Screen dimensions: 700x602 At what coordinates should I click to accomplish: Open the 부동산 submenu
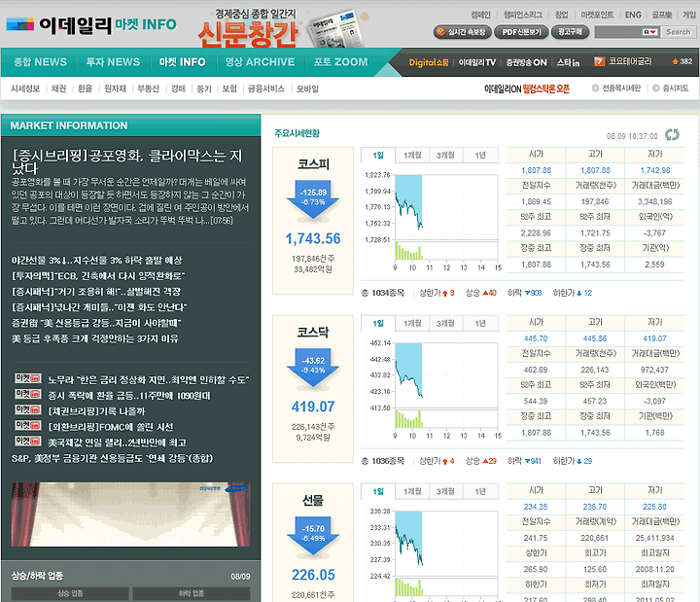tap(148, 89)
